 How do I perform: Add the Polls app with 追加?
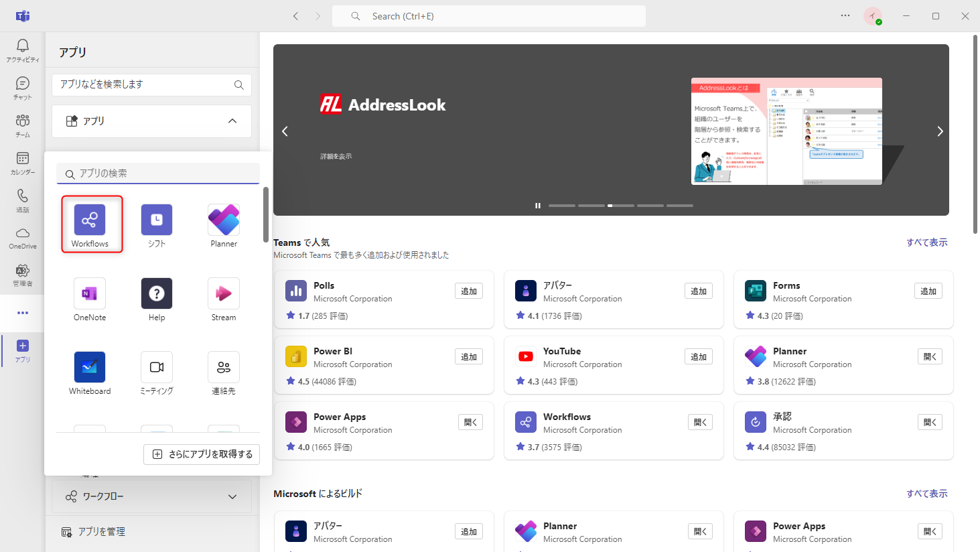pyautogui.click(x=469, y=291)
